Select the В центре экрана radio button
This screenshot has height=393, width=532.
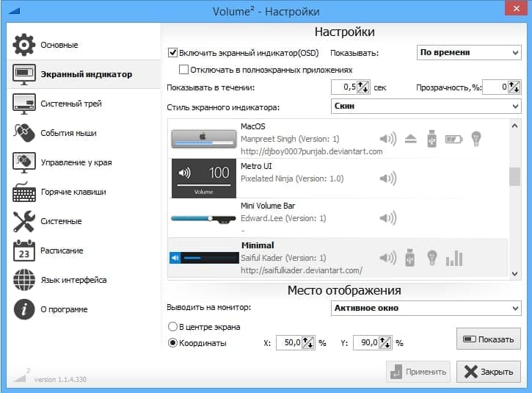click(x=172, y=327)
